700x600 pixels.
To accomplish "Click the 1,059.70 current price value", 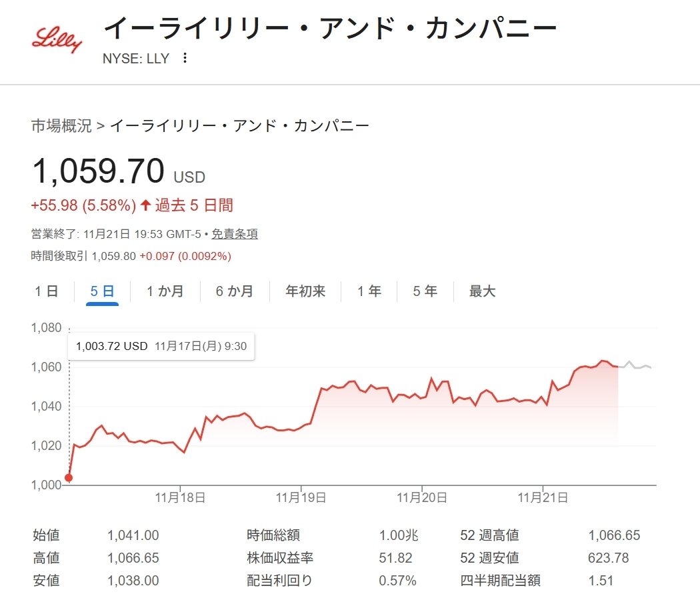I will click(98, 172).
